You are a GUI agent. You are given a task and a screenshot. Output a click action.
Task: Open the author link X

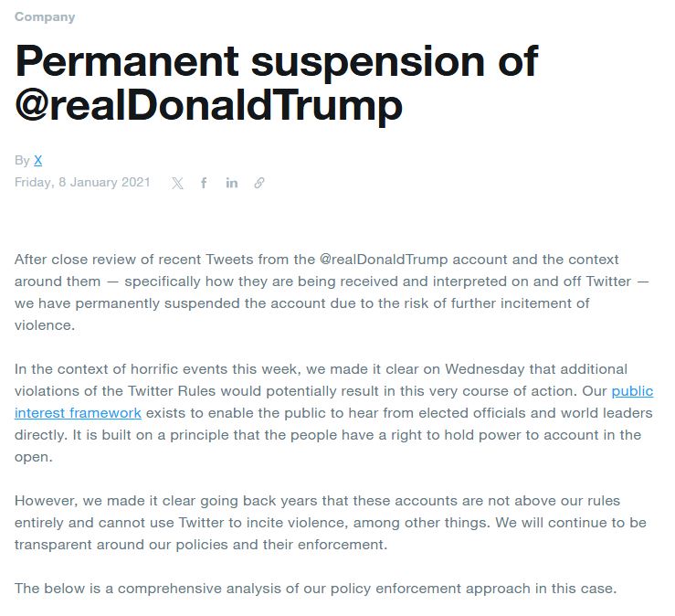[x=38, y=160]
